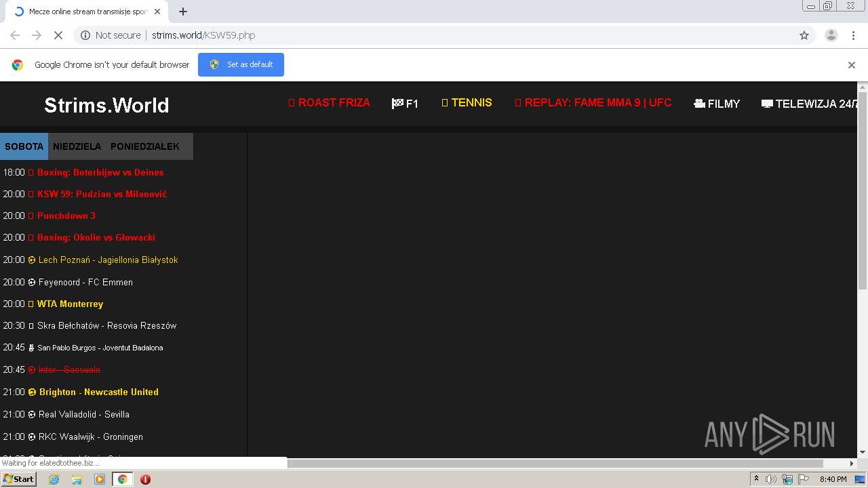This screenshot has width=868, height=488.
Task: Switch to the NIEDZIELA tab
Action: pyautogui.click(x=77, y=146)
